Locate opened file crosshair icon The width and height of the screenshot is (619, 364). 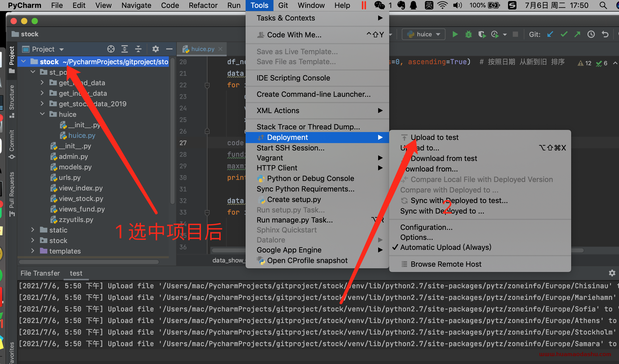point(111,49)
